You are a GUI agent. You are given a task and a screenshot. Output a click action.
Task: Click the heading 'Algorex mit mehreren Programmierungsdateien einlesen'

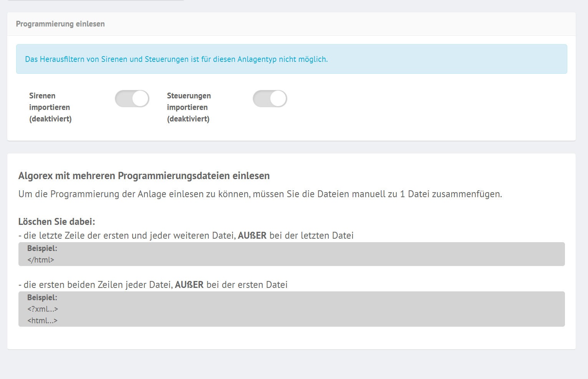click(x=144, y=176)
